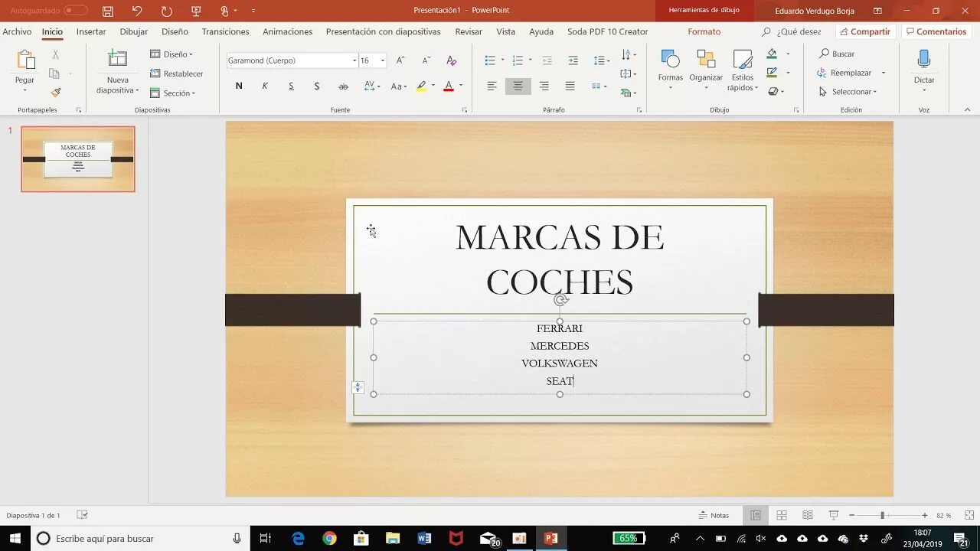Activate the Format Painter brush

pos(56,92)
